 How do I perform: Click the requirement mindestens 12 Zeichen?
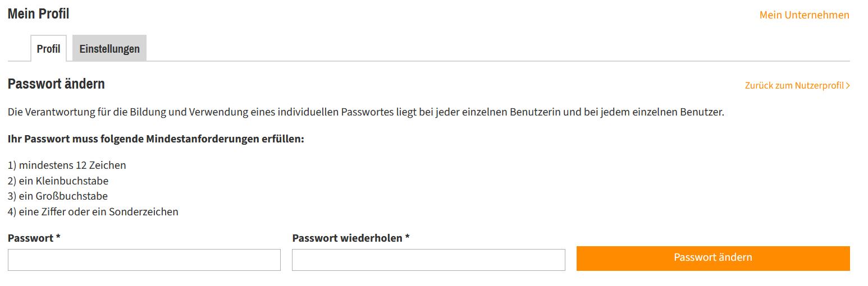click(67, 165)
